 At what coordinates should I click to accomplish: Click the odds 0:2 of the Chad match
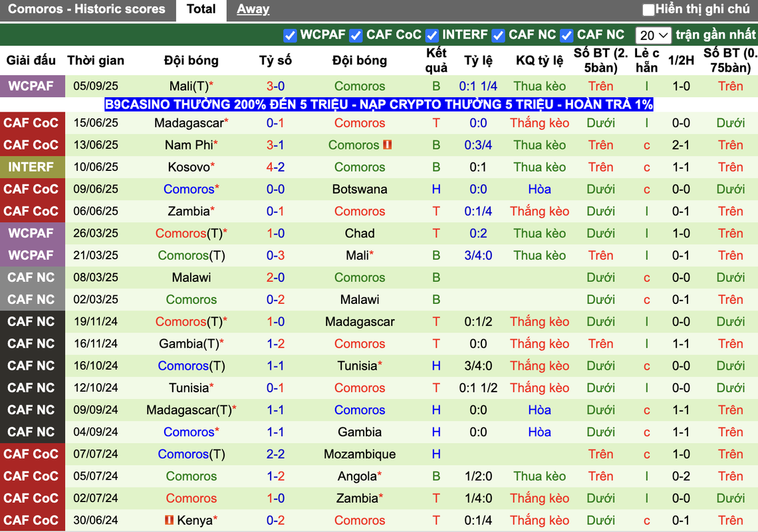[478, 233]
